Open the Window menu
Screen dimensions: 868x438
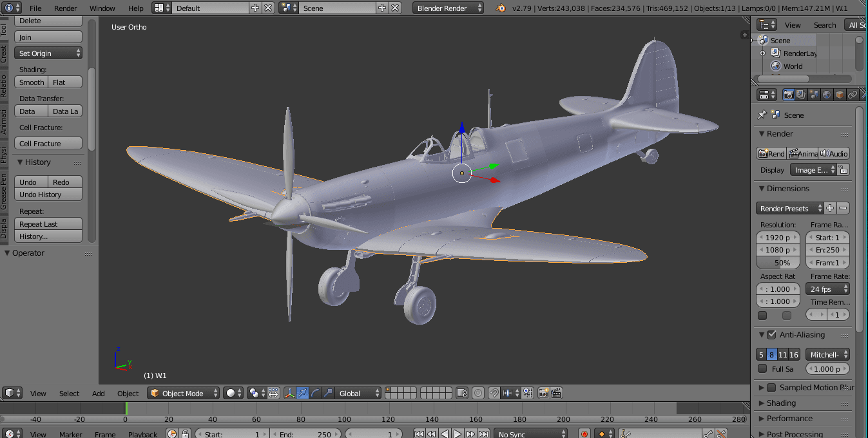pos(102,8)
